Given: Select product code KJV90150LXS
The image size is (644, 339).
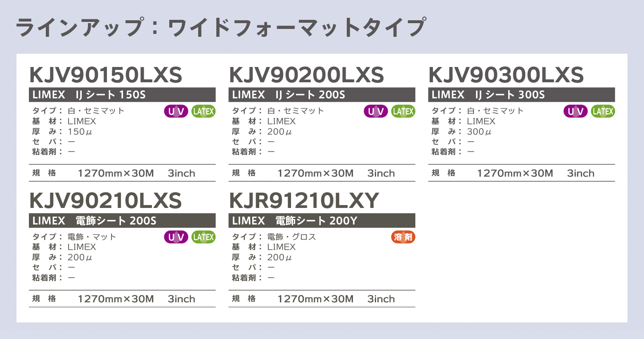Looking at the screenshot, I should pos(106,75).
